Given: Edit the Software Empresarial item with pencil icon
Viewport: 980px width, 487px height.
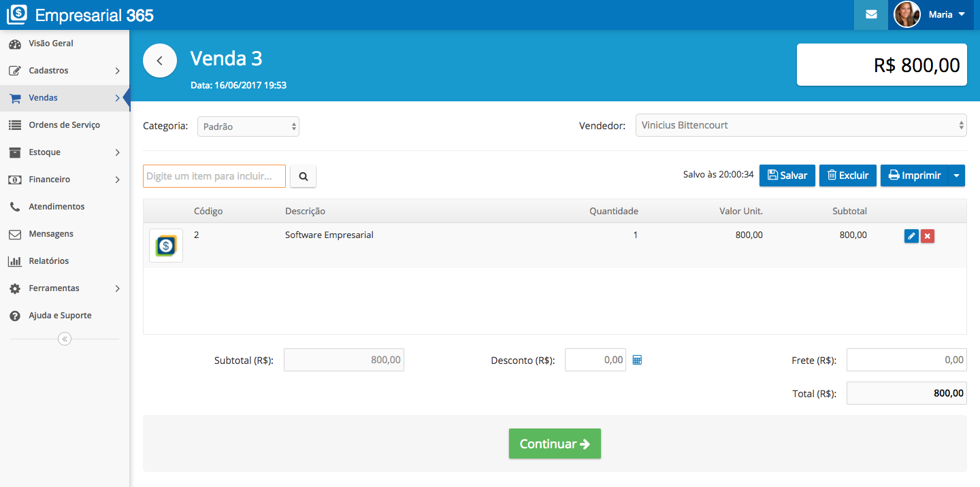Looking at the screenshot, I should (x=911, y=236).
